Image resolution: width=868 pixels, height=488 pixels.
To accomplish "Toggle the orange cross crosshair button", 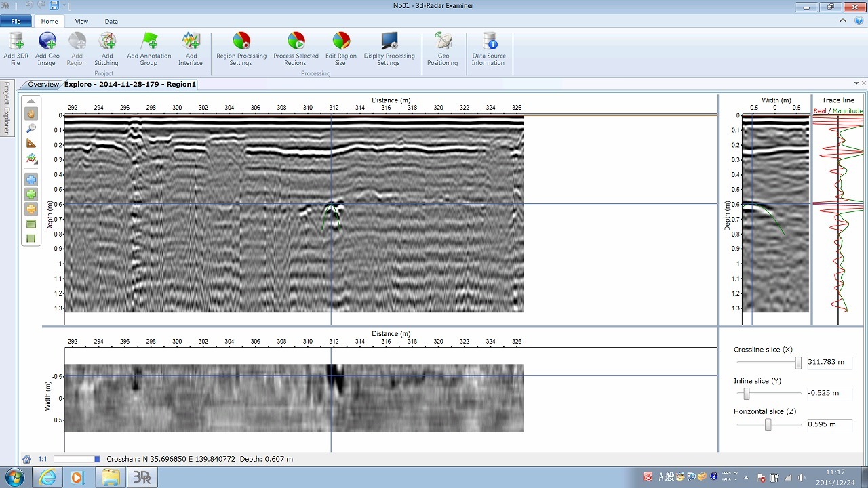I will tap(31, 209).
